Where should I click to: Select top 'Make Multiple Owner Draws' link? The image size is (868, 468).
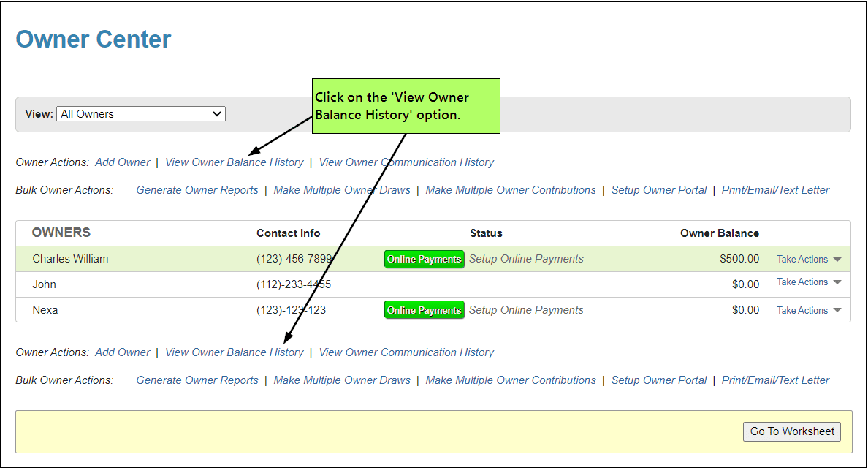[x=342, y=190]
